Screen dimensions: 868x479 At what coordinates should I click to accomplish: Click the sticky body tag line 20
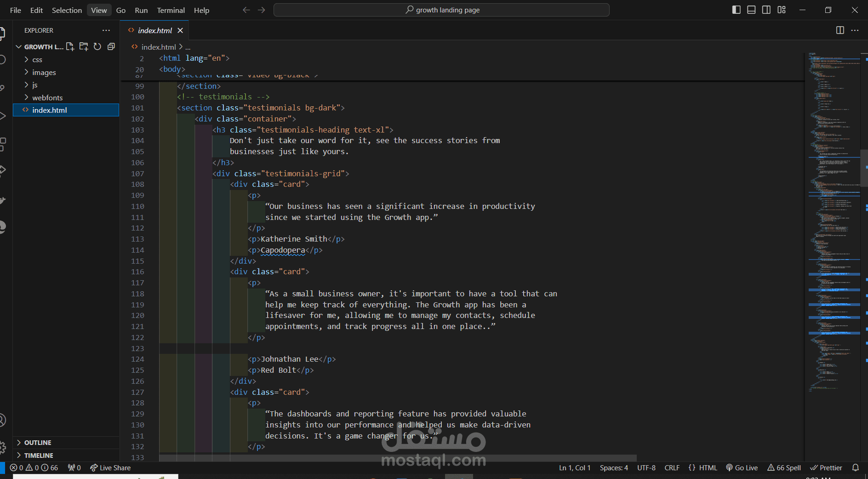pos(172,69)
